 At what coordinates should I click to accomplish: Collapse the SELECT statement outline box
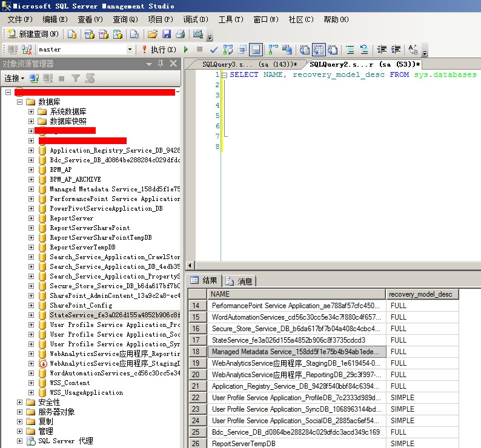224,75
